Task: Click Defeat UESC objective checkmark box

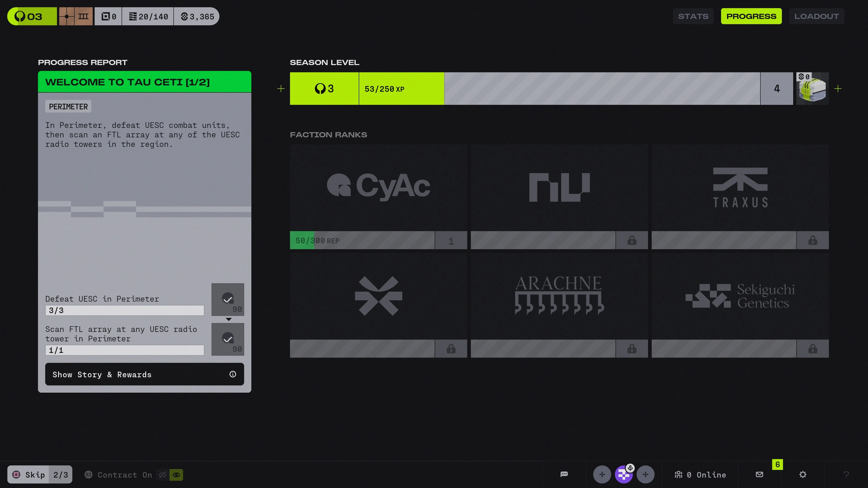Action: 228,299
